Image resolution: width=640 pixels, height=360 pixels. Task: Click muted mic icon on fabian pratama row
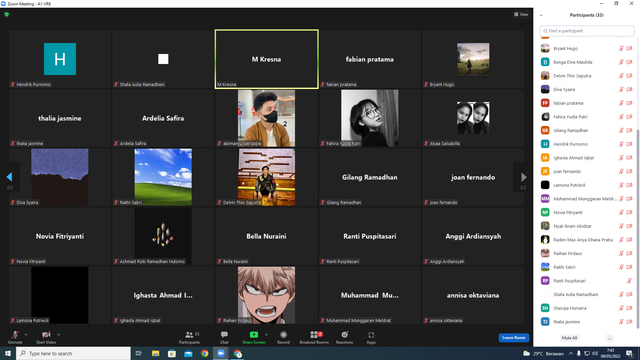621,103
